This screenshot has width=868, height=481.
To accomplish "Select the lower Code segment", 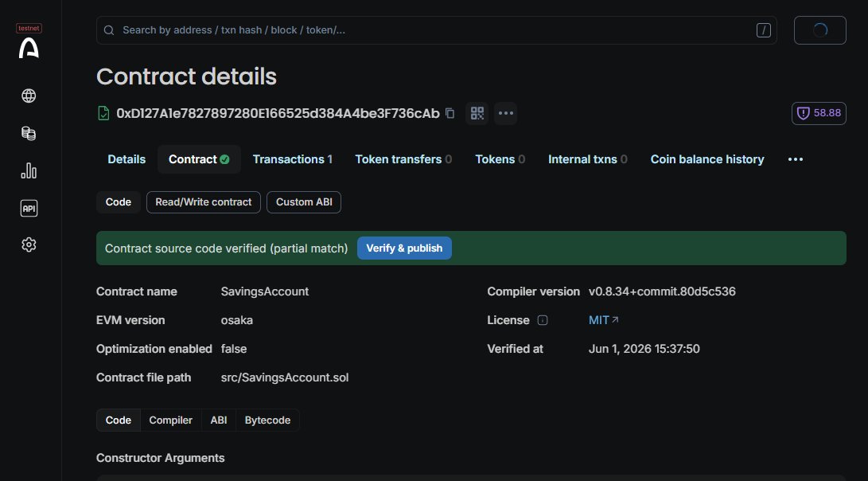I will pyautogui.click(x=119, y=420).
